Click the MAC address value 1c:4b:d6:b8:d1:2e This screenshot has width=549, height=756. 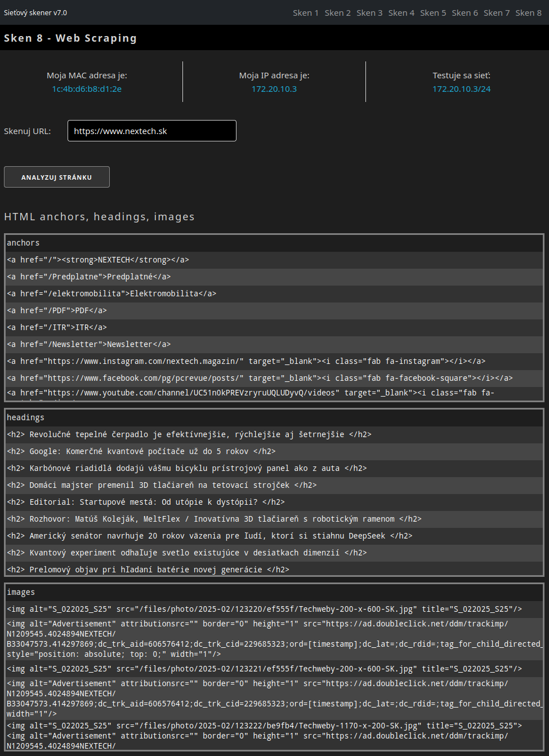87,89
